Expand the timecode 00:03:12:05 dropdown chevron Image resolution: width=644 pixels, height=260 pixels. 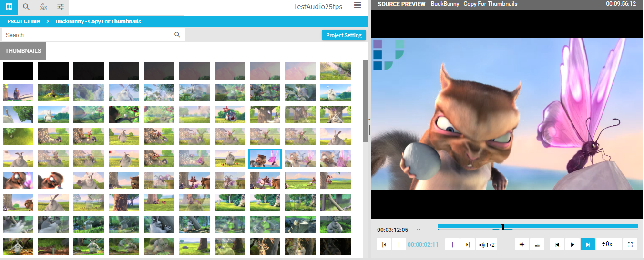(419, 230)
